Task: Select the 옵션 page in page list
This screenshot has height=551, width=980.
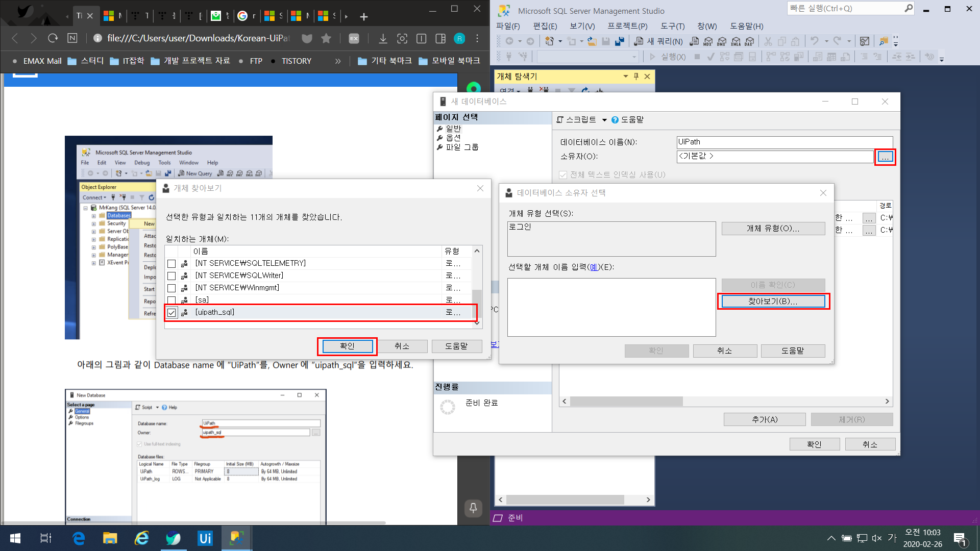Action: click(x=453, y=138)
